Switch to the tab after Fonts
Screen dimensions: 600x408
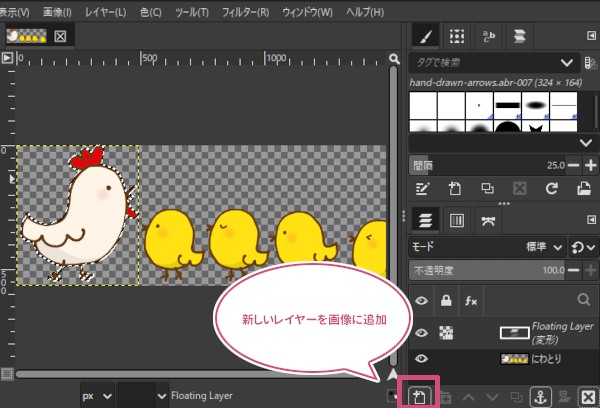[x=520, y=36]
